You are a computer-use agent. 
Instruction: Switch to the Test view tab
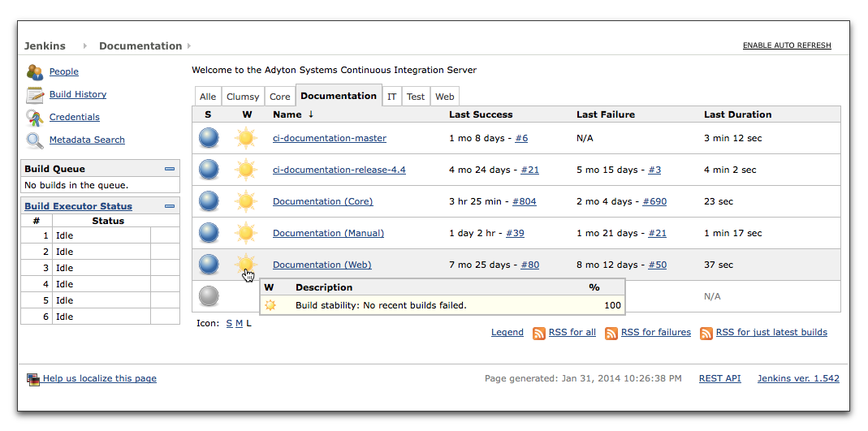point(416,97)
